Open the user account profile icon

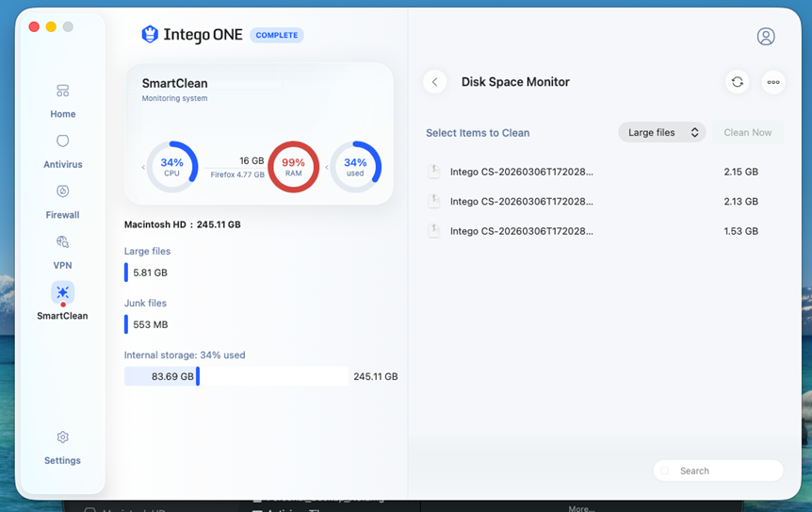[x=766, y=36]
